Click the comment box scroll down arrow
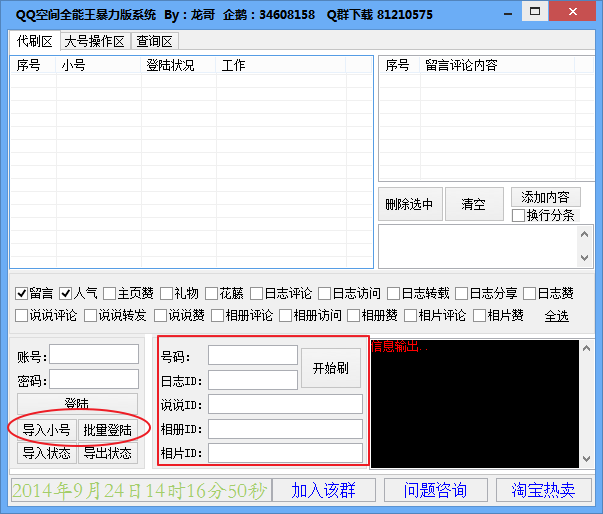603x514 pixels. (x=585, y=258)
